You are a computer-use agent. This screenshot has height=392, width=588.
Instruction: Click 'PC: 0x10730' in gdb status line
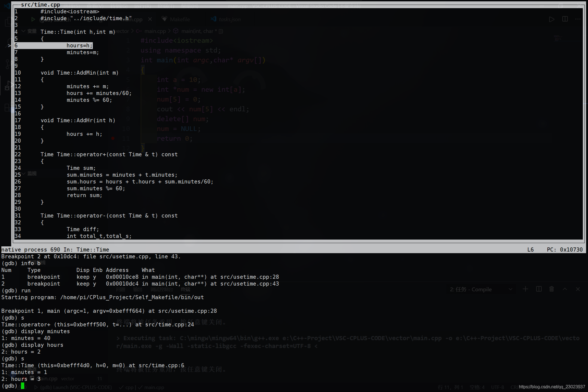565,250
